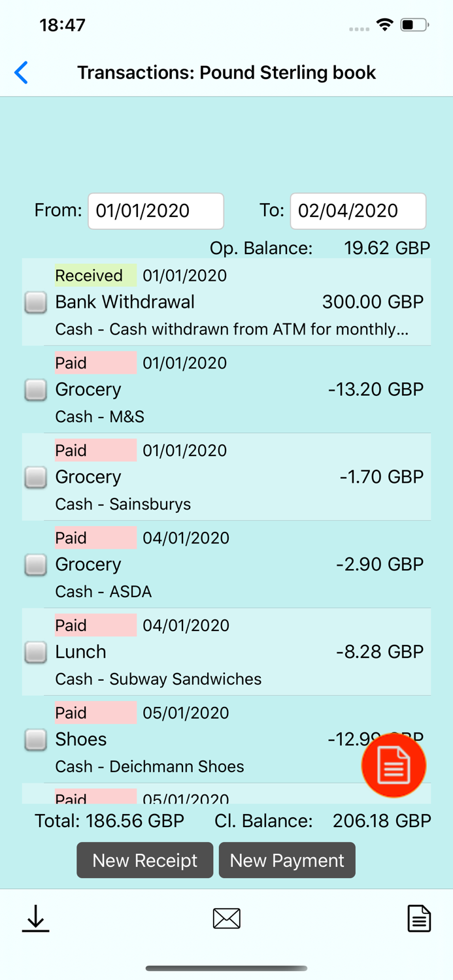
Task: Open the report document icon at bottom right
Action: point(419,918)
